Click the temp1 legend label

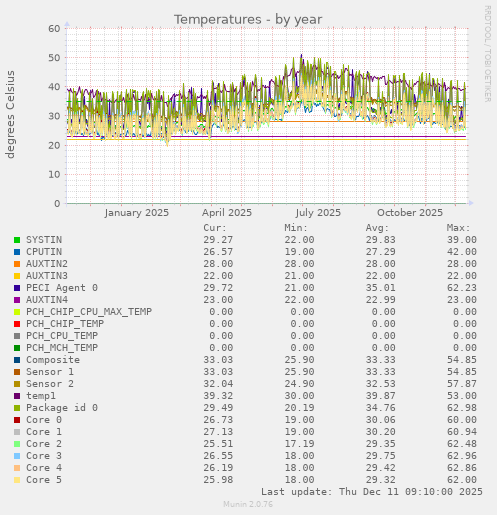(41, 396)
